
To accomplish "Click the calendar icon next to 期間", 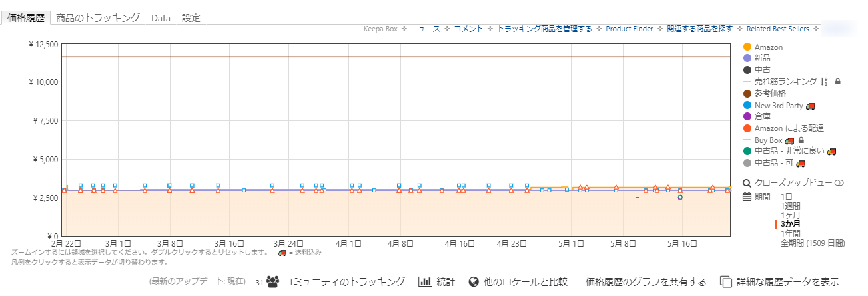I will (x=747, y=196).
